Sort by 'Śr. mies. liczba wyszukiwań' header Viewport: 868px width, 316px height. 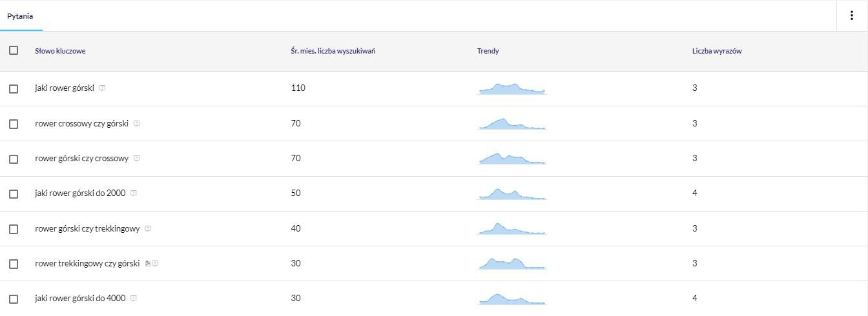[x=333, y=51]
